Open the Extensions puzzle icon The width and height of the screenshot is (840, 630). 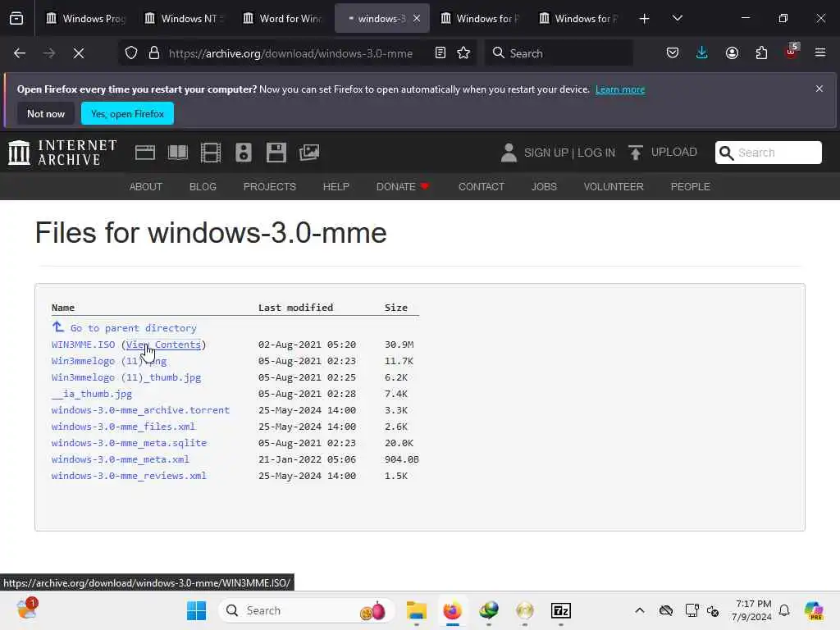tap(761, 53)
